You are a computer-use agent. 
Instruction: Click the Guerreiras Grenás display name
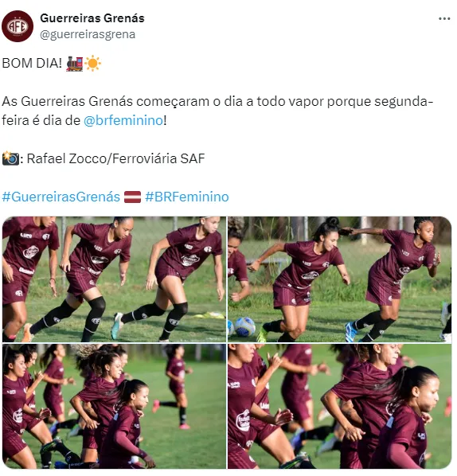(92, 18)
